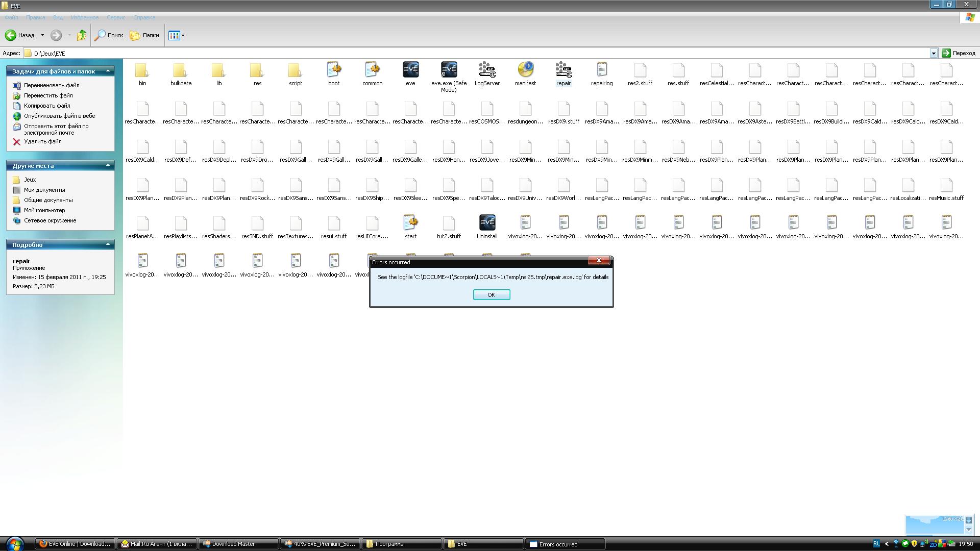Collapse the Другие места panel
This screenshot has height=551, width=980.
pos(108,165)
